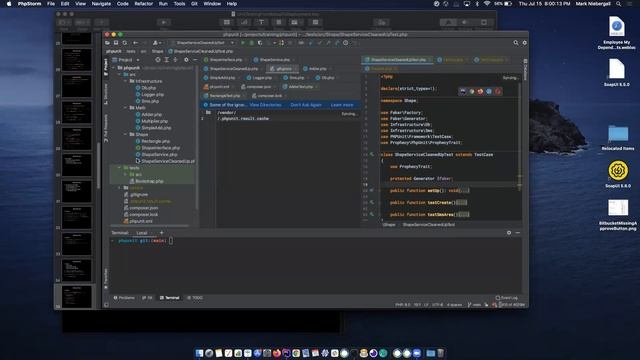Toggle the Event Log tool window button

point(507,298)
